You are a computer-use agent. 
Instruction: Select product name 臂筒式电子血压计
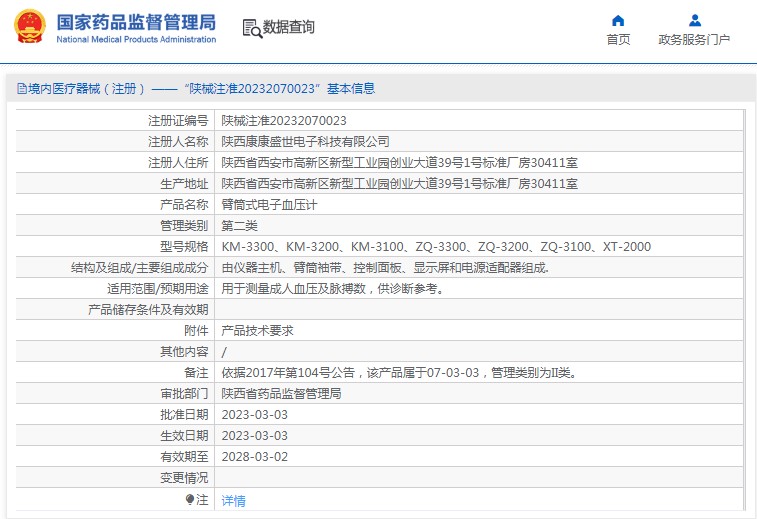click(269, 205)
